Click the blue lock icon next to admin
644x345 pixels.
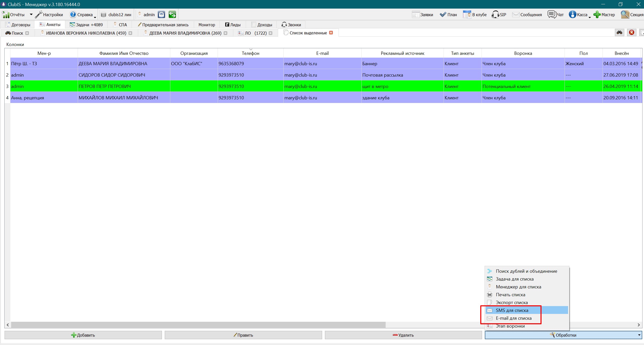point(161,15)
